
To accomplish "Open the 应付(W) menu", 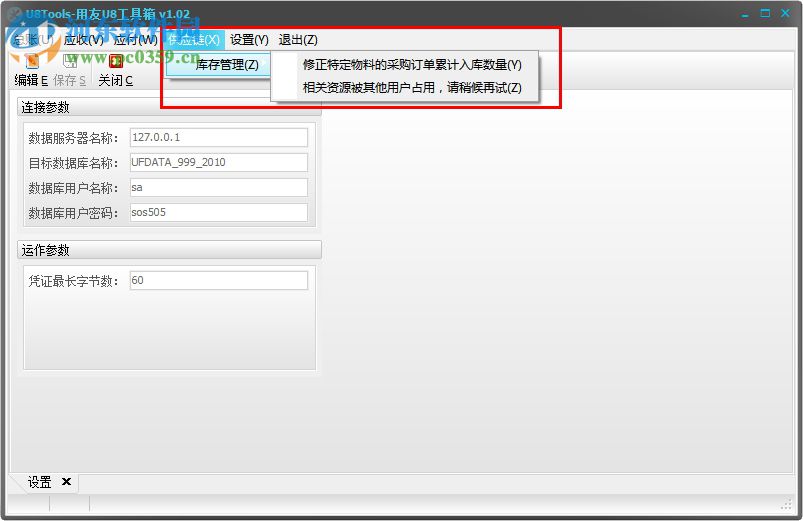I will (136, 40).
